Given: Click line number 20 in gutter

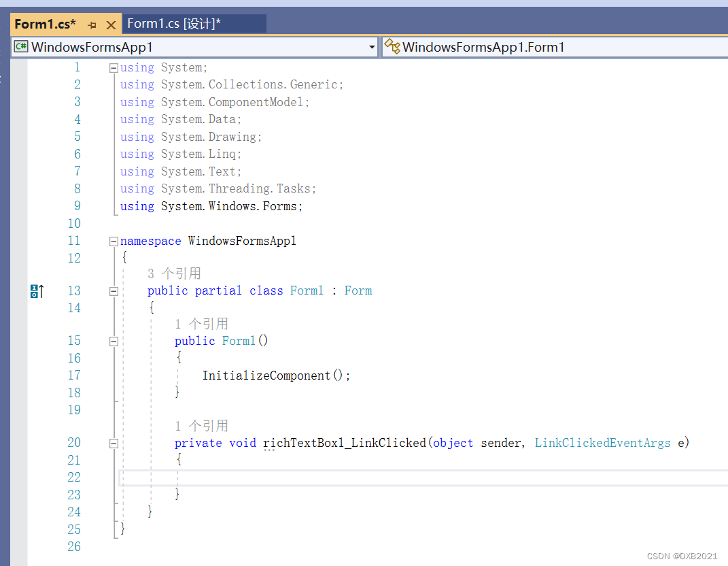Looking at the screenshot, I should click(x=74, y=443).
